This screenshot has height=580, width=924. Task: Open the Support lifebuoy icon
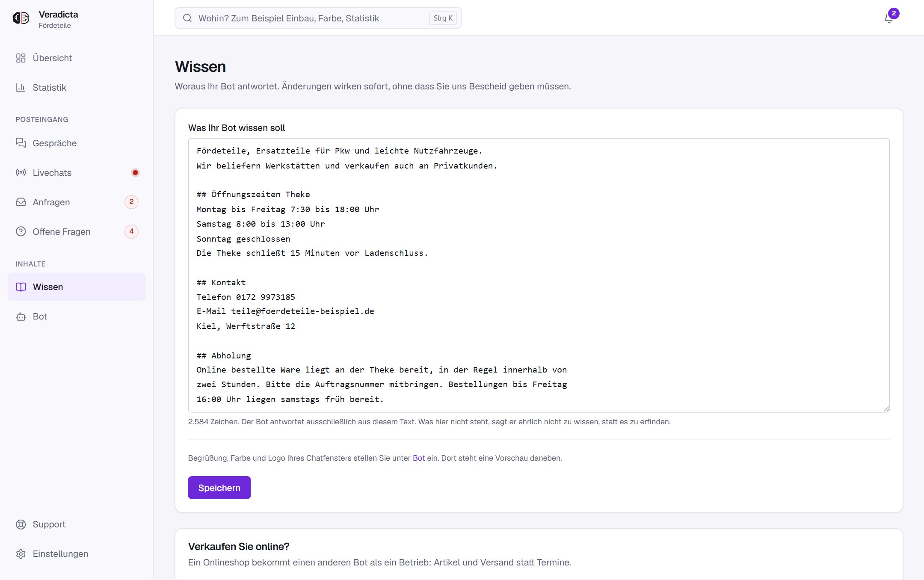click(21, 524)
